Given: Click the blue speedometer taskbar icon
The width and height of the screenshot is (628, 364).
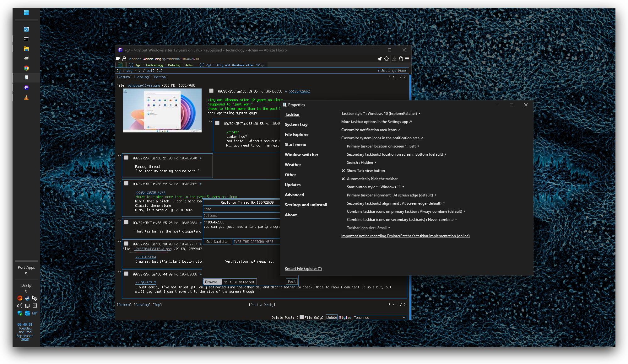Looking at the screenshot, I should click(x=26, y=29).
